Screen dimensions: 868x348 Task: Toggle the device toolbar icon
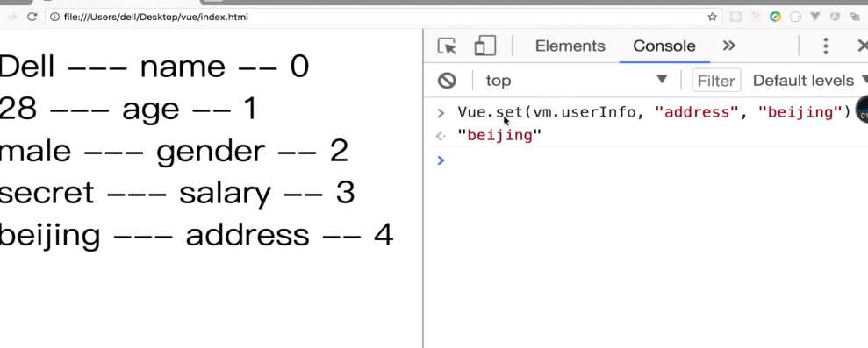[x=485, y=46]
